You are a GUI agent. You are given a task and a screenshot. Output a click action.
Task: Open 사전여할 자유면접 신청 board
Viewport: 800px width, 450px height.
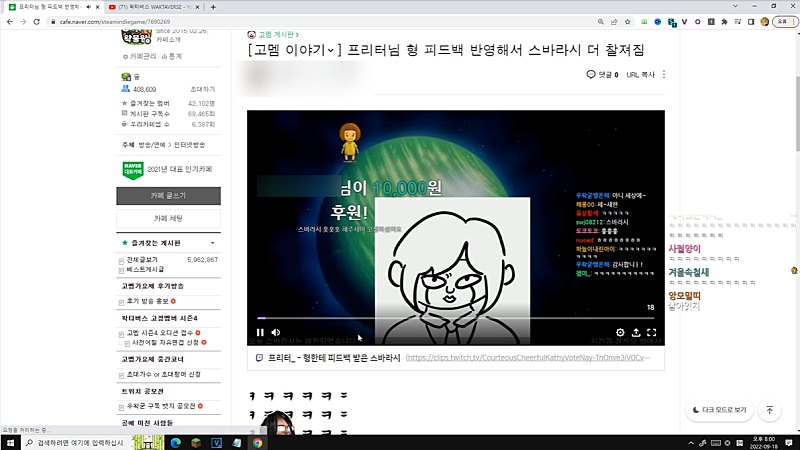coord(165,342)
